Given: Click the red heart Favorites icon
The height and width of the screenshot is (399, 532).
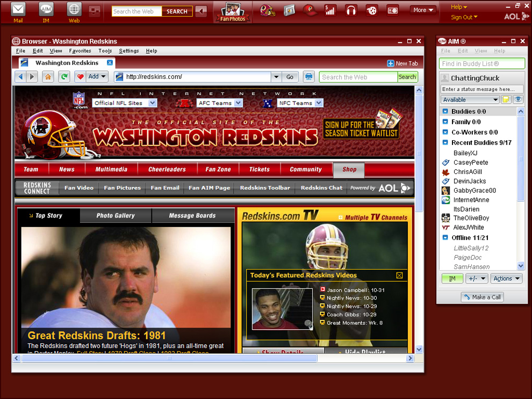Looking at the screenshot, I should click(x=80, y=77).
